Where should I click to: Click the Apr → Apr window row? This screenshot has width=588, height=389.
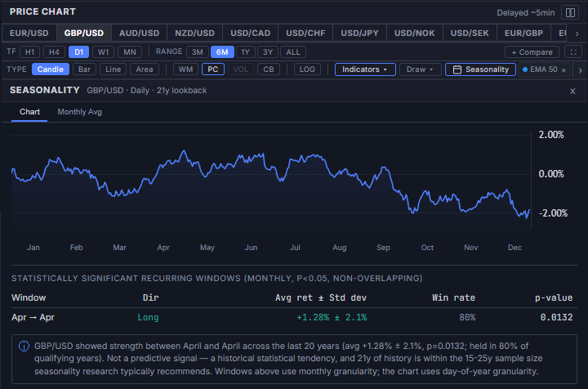point(294,317)
